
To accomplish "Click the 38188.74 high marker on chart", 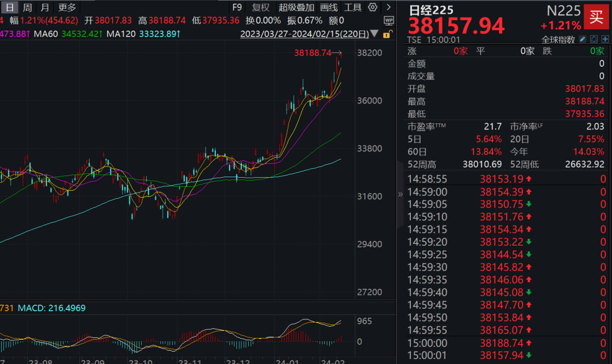I will (x=313, y=53).
